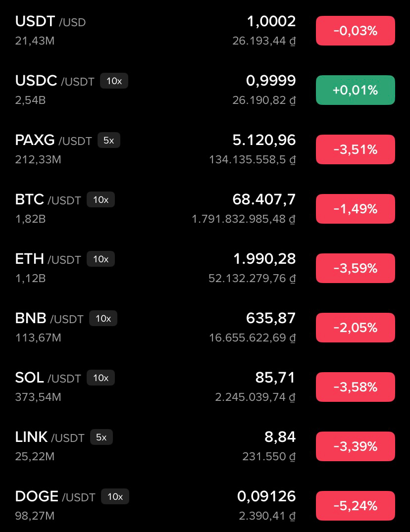410x532 pixels.
Task: Tap the 10x leverage tag beside DOGE
Action: pyautogui.click(x=115, y=496)
